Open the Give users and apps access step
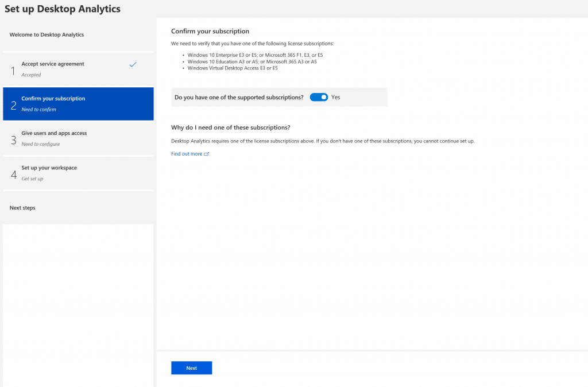 78,138
